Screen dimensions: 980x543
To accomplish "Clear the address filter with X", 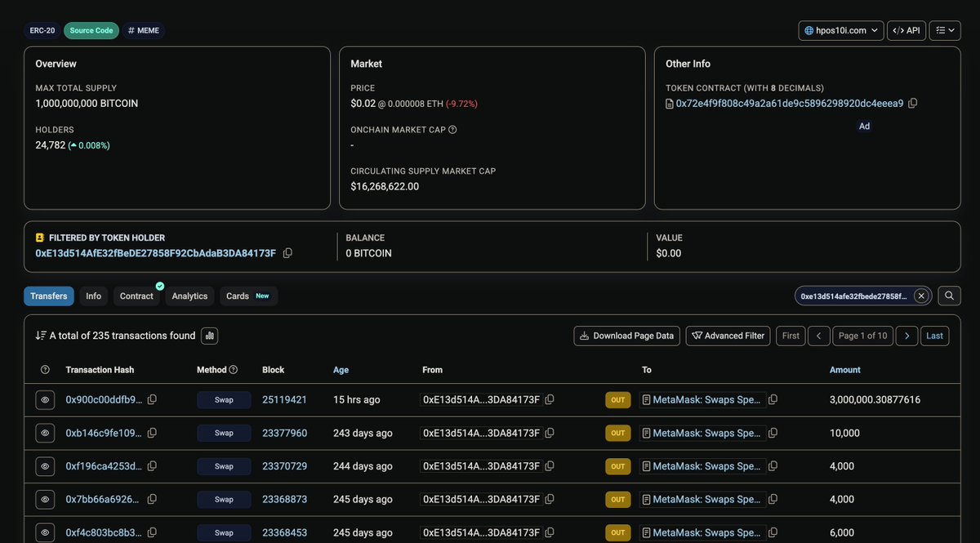I will (921, 296).
